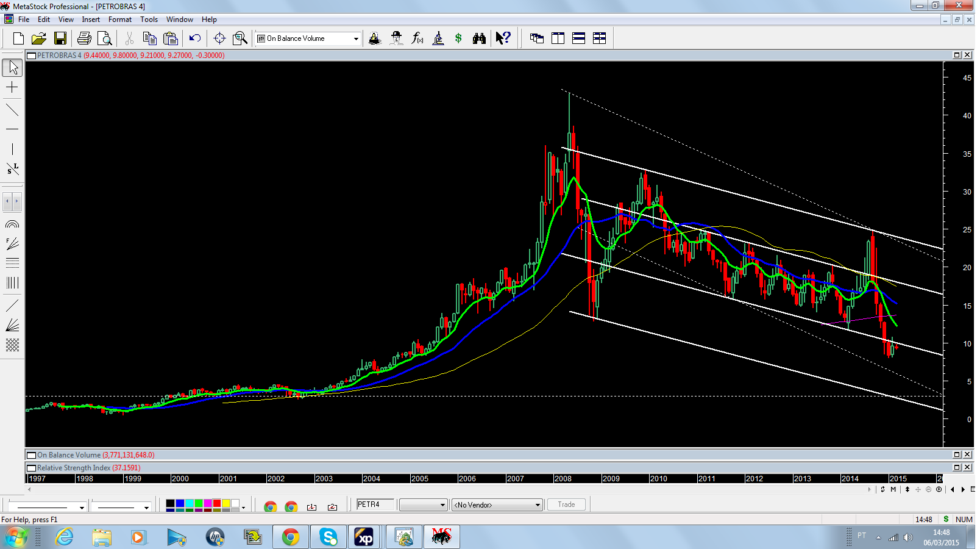Select the arc-shaped drawing tool
The width and height of the screenshot is (980, 549).
pos(12,224)
